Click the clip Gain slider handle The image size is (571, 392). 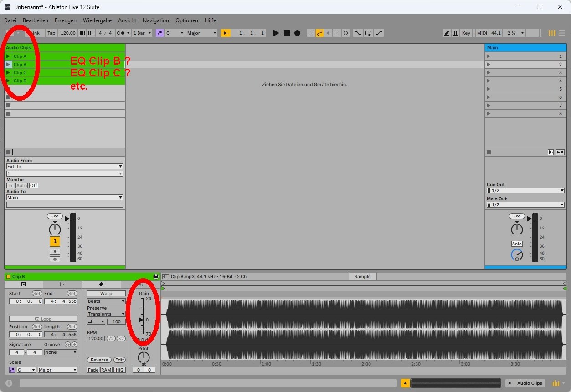pos(141,320)
